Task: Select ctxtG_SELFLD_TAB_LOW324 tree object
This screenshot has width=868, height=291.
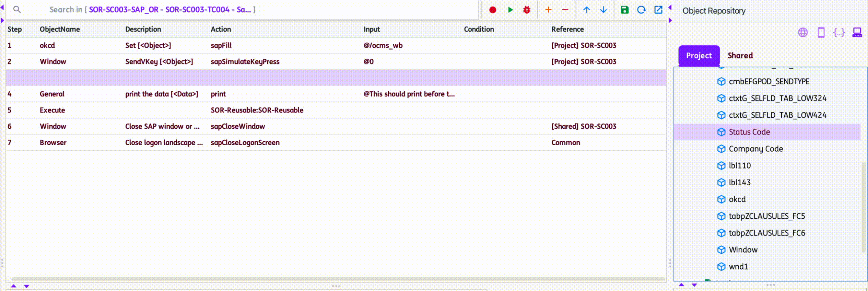Action: click(x=777, y=98)
